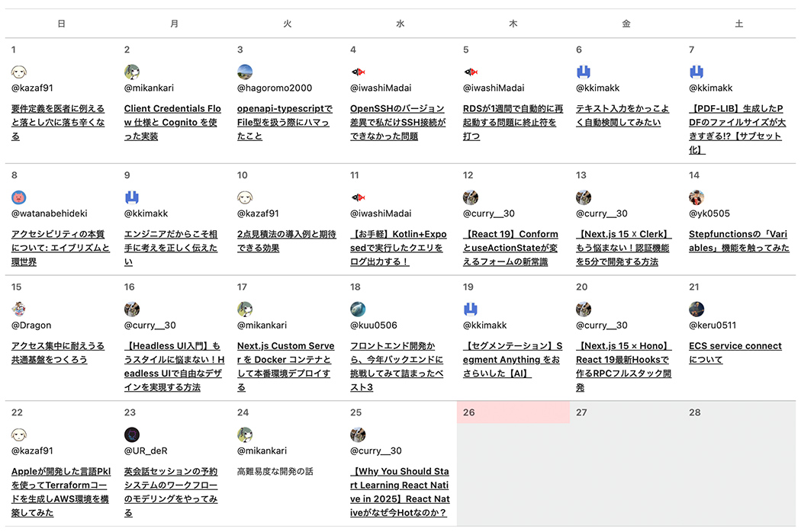Select the empty day 27 cell
Image resolution: width=801 pixels, height=532 pixels.
pos(626,463)
